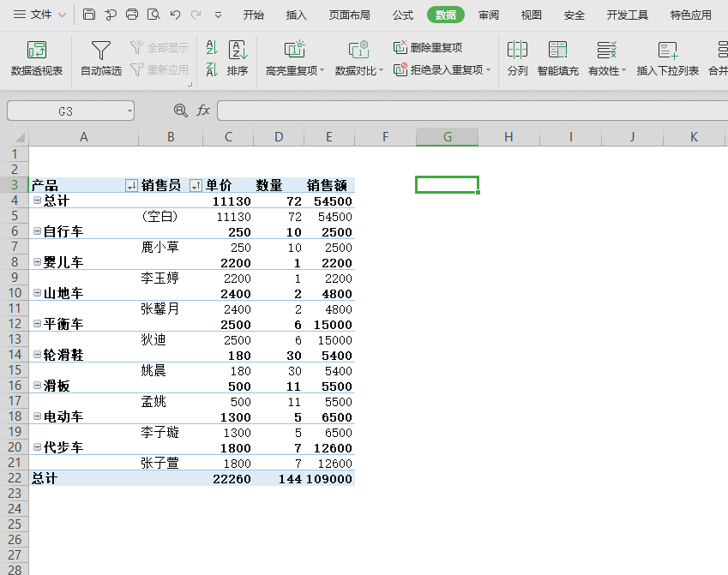Select grand total cell 109000

(x=329, y=478)
